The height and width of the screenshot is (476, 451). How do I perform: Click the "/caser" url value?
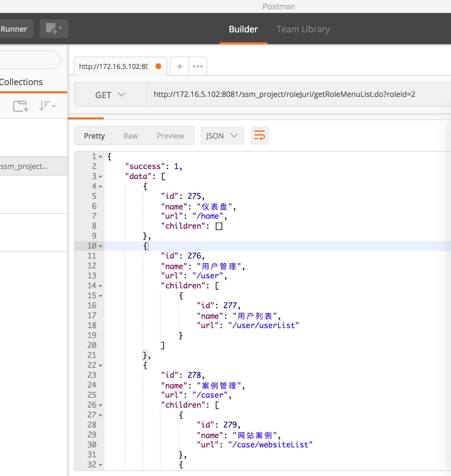click(x=210, y=395)
